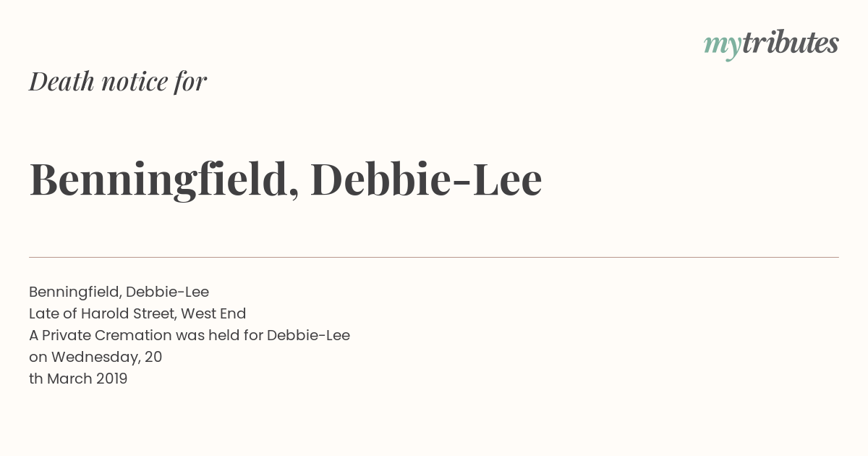
Task: Select the dark "tributes" part of the logo
Action: (x=790, y=43)
